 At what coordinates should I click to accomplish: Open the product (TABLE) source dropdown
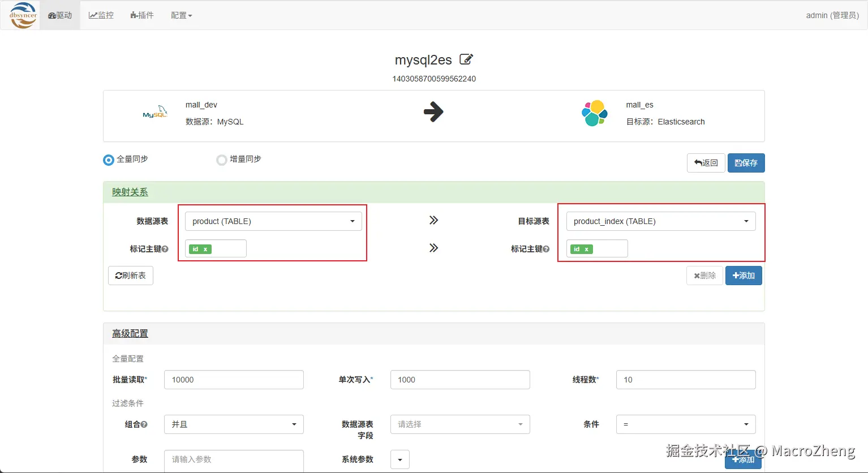pyautogui.click(x=273, y=221)
